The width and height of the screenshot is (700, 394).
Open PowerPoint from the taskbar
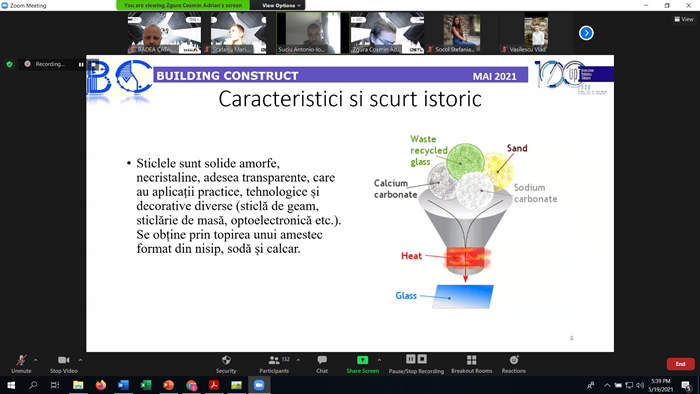(168, 385)
